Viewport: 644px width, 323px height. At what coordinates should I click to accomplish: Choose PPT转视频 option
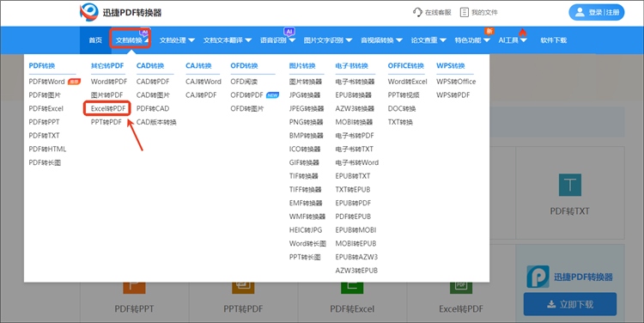click(x=404, y=95)
